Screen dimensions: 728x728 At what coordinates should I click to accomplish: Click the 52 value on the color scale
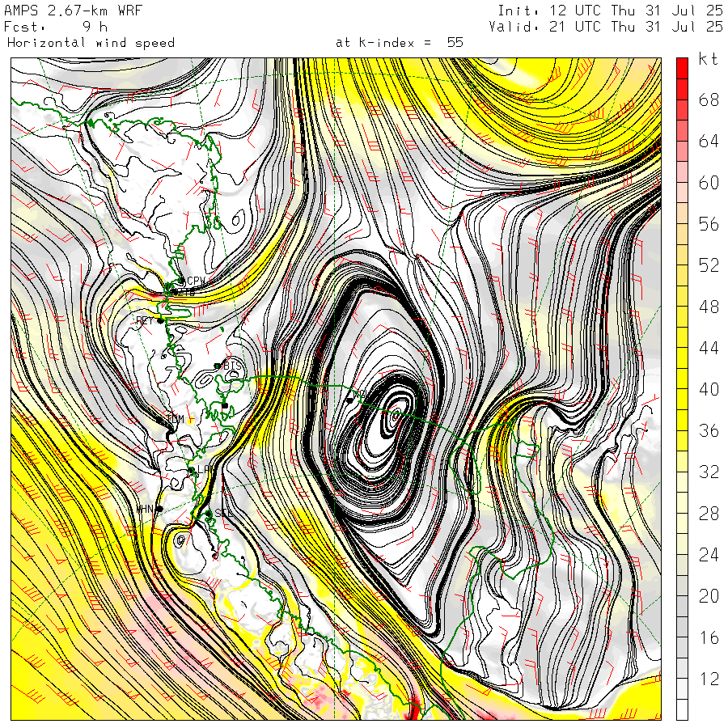pyautogui.click(x=709, y=265)
